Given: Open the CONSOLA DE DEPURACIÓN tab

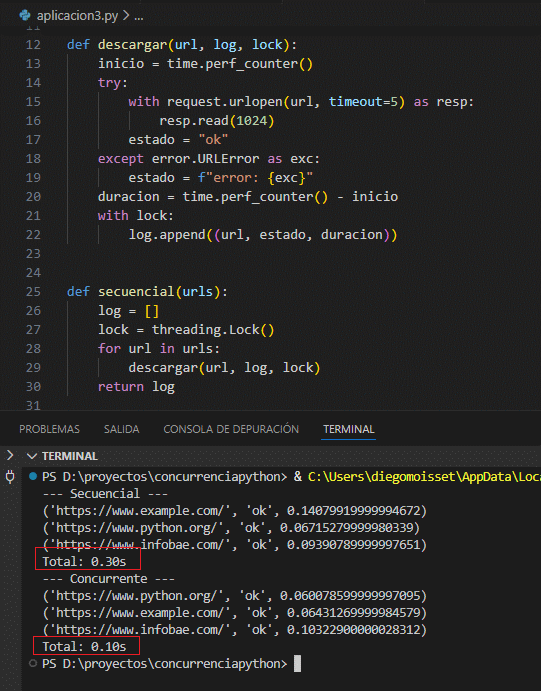Looking at the screenshot, I should point(231,429).
